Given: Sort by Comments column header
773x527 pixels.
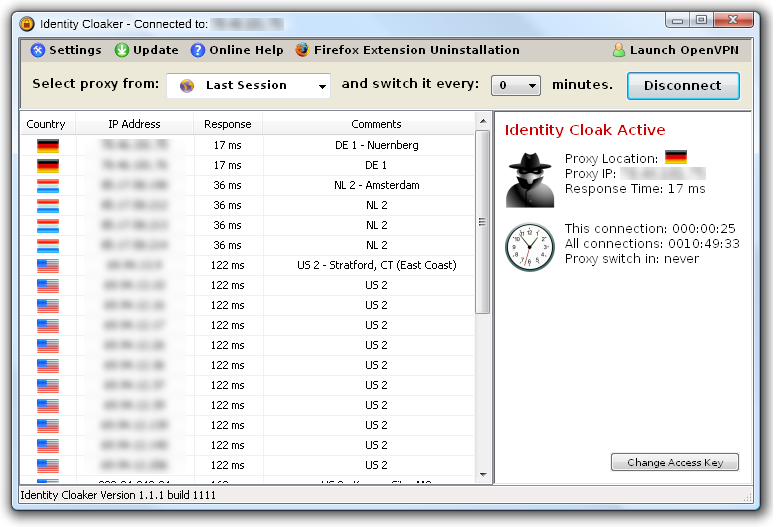Looking at the screenshot, I should tap(376, 124).
